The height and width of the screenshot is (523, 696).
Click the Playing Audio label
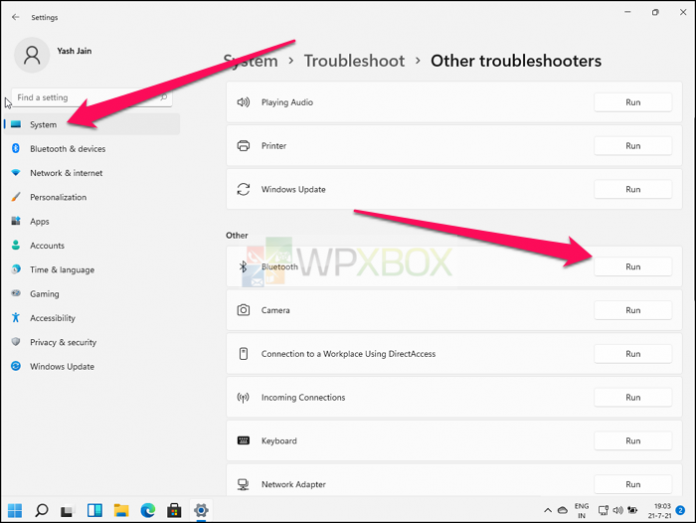(x=287, y=102)
